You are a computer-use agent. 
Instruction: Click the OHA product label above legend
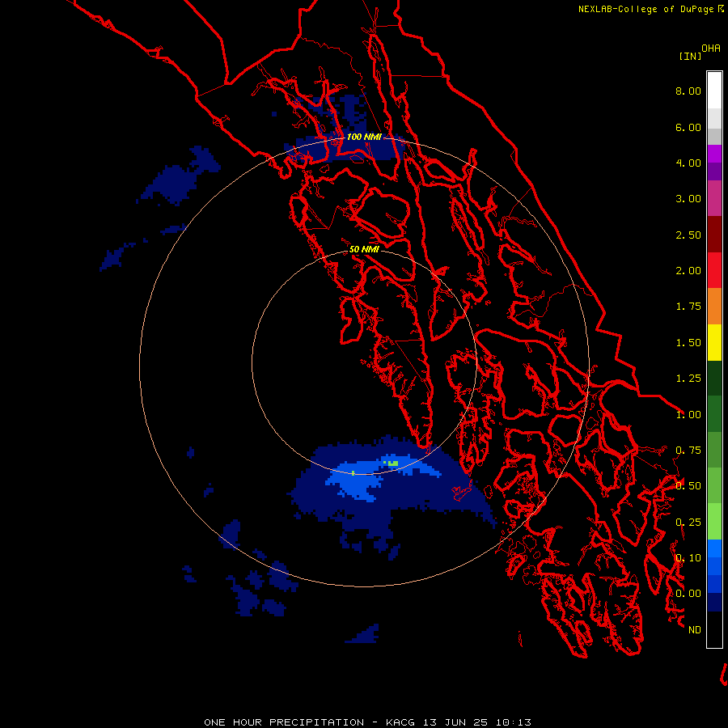coord(711,48)
